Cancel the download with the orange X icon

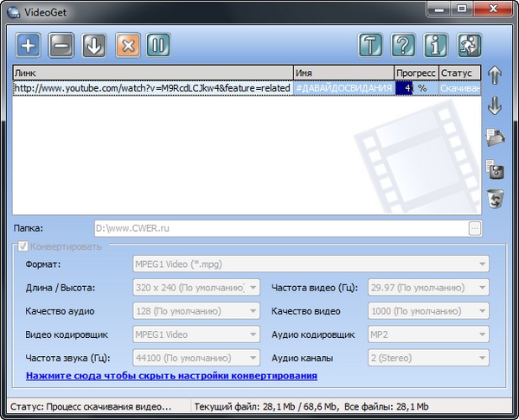126,45
